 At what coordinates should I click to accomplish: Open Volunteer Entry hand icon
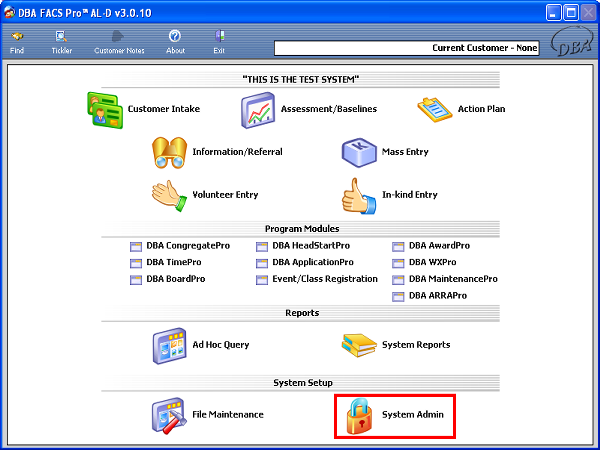(169, 196)
